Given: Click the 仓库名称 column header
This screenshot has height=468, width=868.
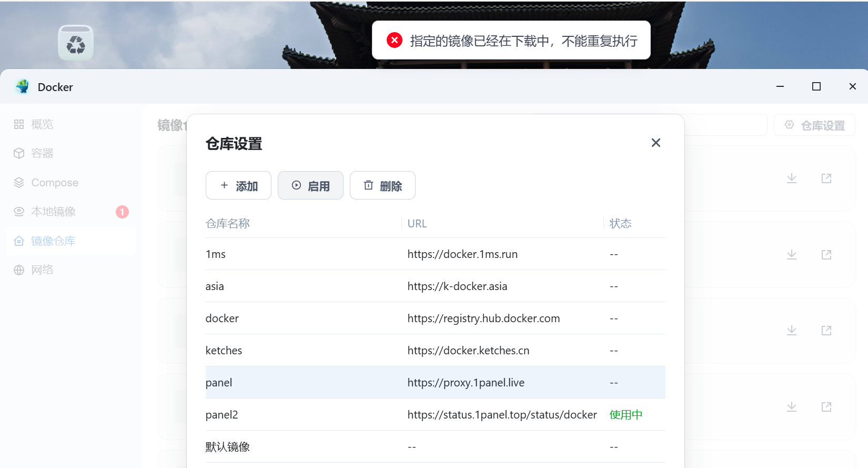Looking at the screenshot, I should (x=227, y=224).
